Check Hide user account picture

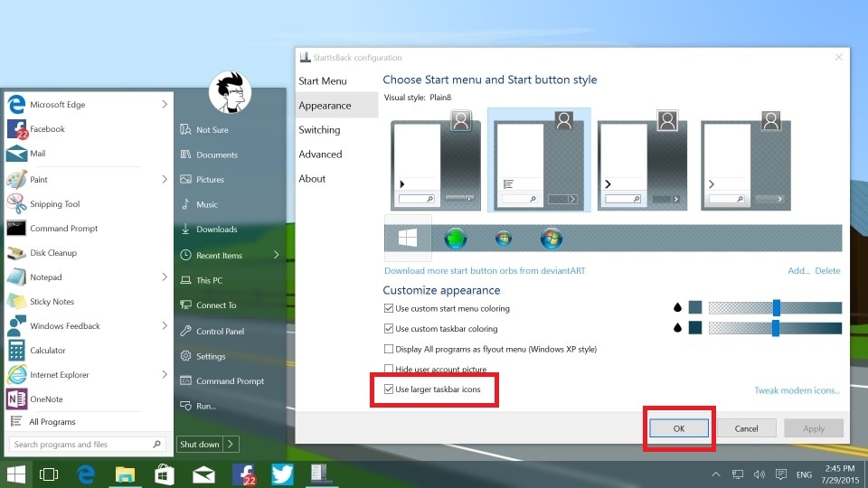point(389,369)
